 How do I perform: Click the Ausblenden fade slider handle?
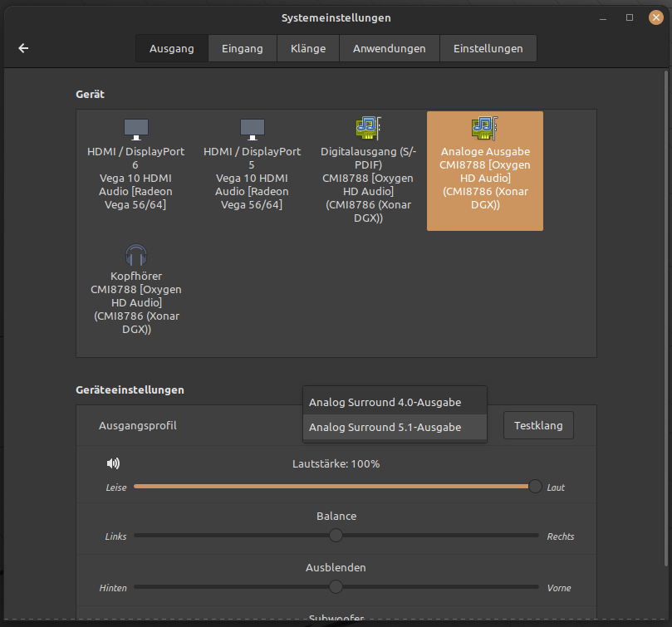pyautogui.click(x=336, y=586)
